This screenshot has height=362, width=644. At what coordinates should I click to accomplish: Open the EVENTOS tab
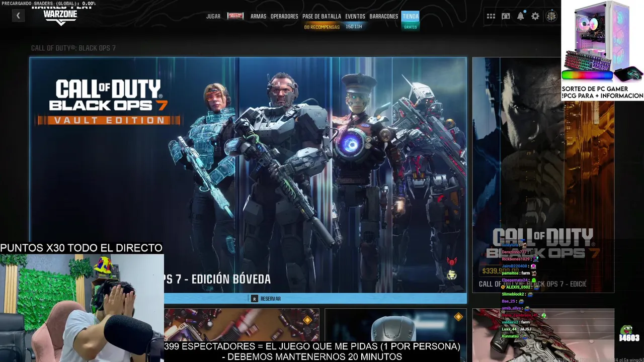[355, 16]
